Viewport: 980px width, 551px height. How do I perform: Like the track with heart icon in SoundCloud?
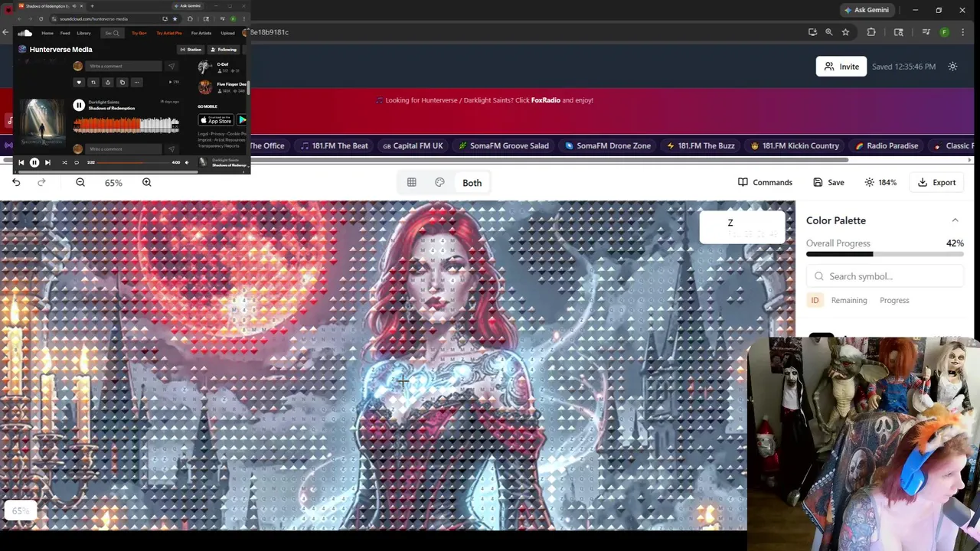79,83
